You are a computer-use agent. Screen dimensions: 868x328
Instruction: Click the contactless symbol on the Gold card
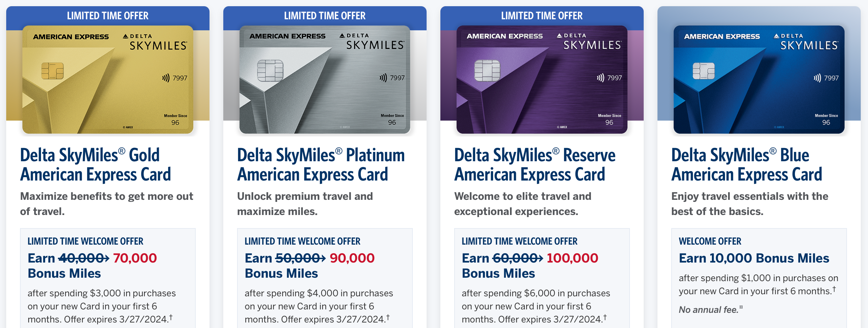[x=166, y=78]
